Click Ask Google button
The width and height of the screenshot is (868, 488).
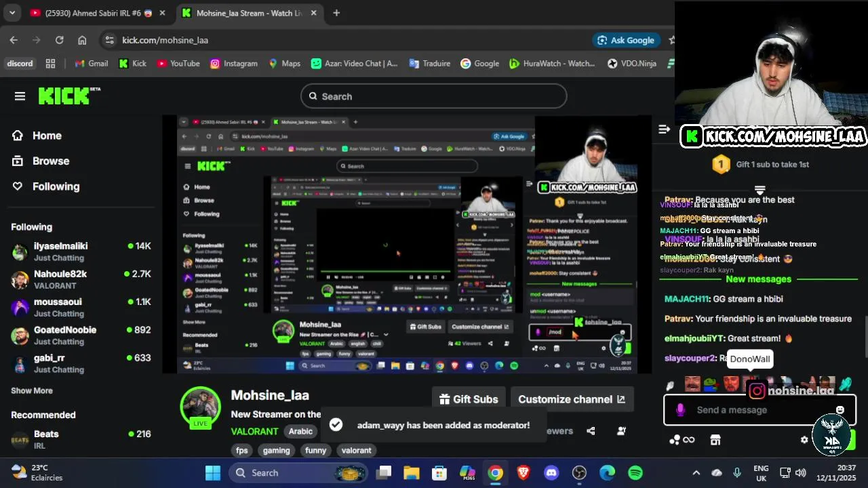click(626, 40)
